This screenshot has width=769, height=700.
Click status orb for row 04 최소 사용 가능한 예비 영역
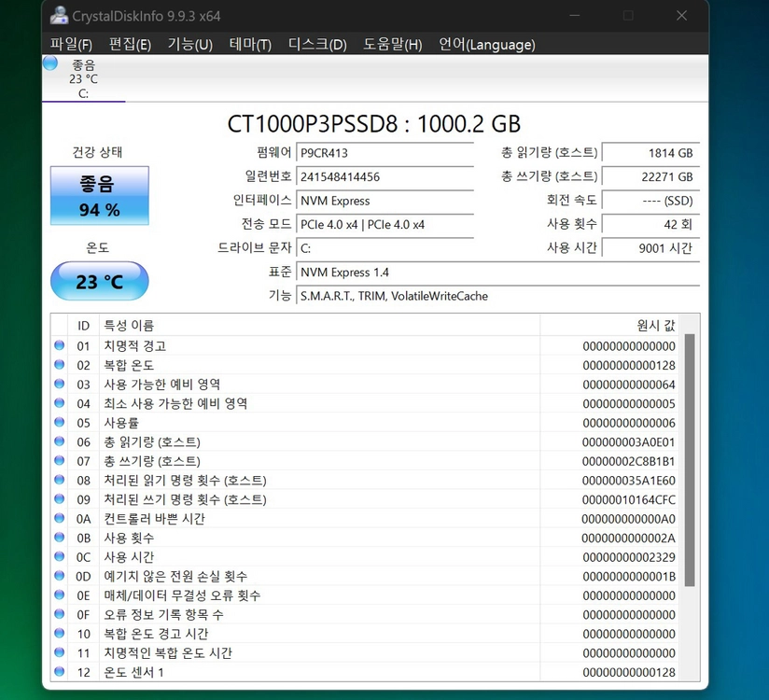point(60,402)
